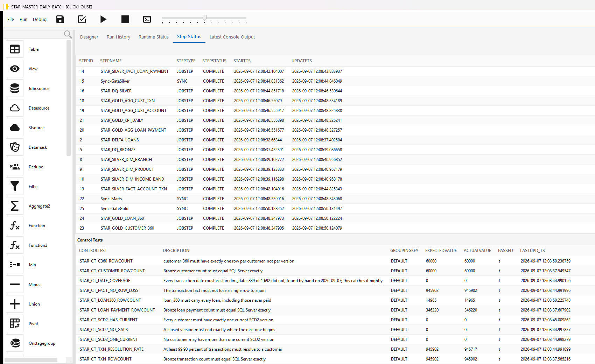Click the Save floppy disk icon
The image size is (595, 364).
click(x=60, y=19)
